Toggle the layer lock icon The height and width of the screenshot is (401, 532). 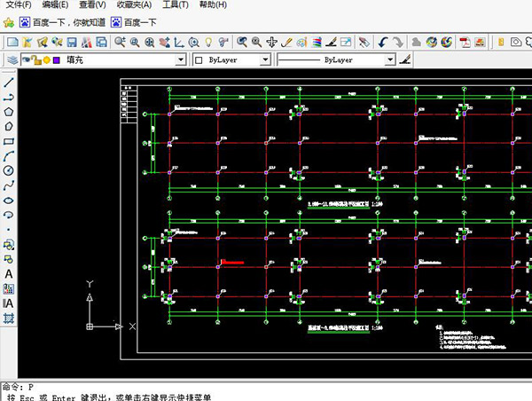35,59
